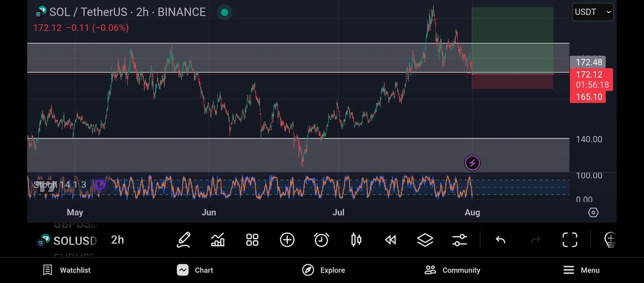Start bar replay with the rewind icon
This screenshot has width=644, height=283.
390,240
